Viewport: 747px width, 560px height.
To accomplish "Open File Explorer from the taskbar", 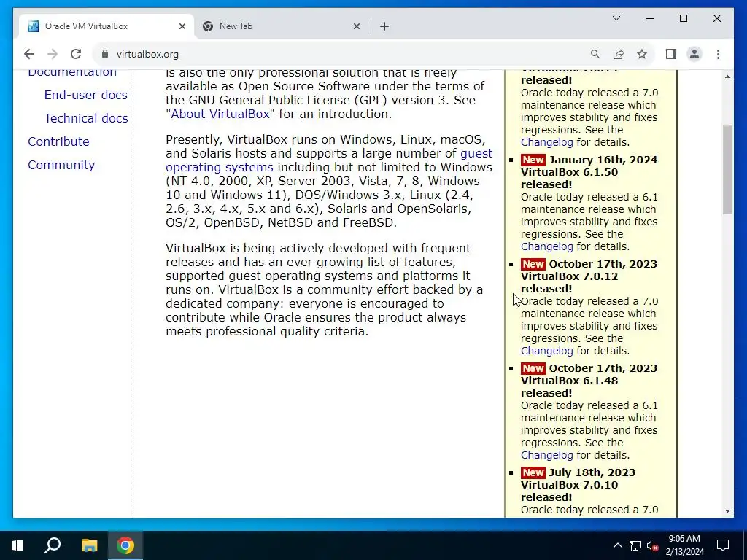I will point(89,545).
